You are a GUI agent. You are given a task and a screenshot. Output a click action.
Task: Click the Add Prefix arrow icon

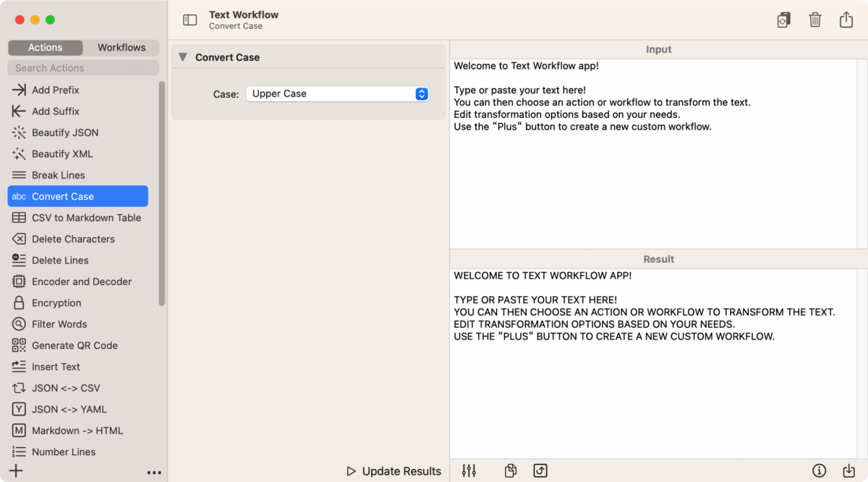(x=19, y=90)
